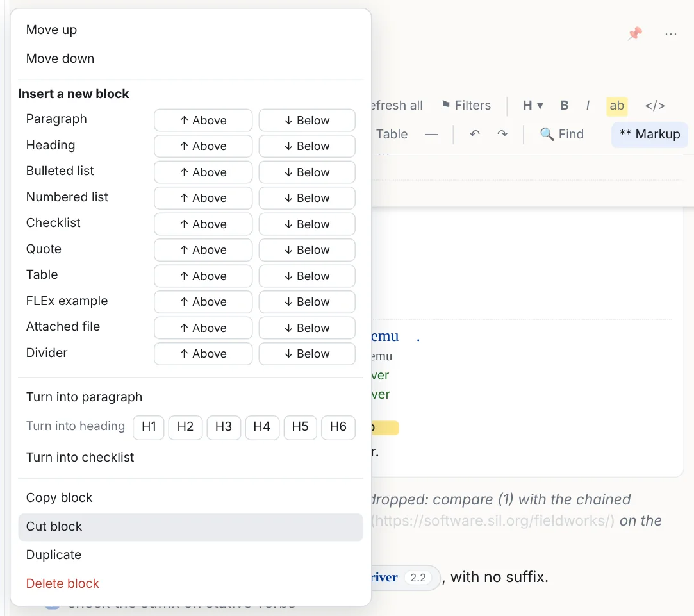This screenshot has height=616, width=694.
Task: Toggle italic formatting in the toolbar
Action: pyautogui.click(x=588, y=105)
